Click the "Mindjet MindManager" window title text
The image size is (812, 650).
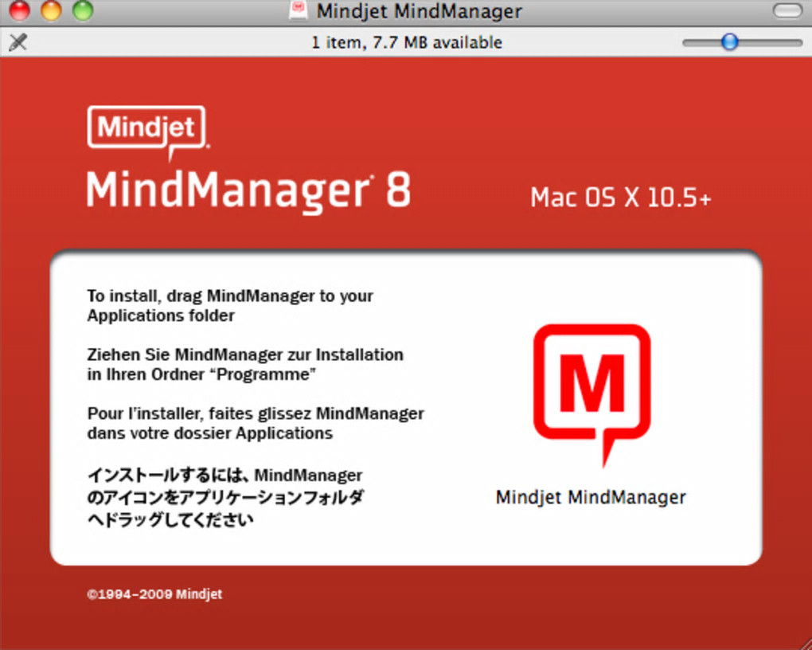click(419, 11)
